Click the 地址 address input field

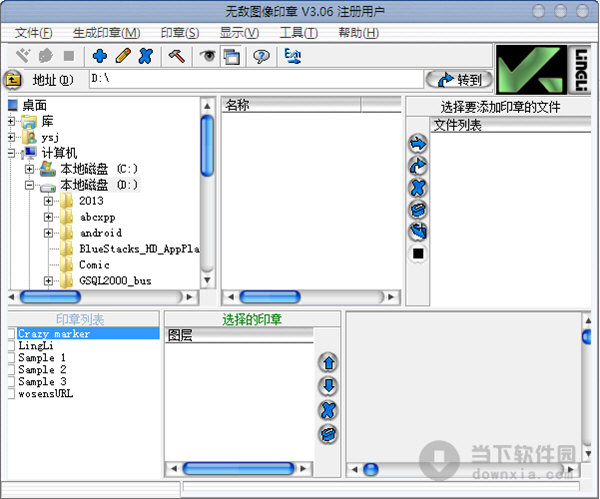click(250, 79)
